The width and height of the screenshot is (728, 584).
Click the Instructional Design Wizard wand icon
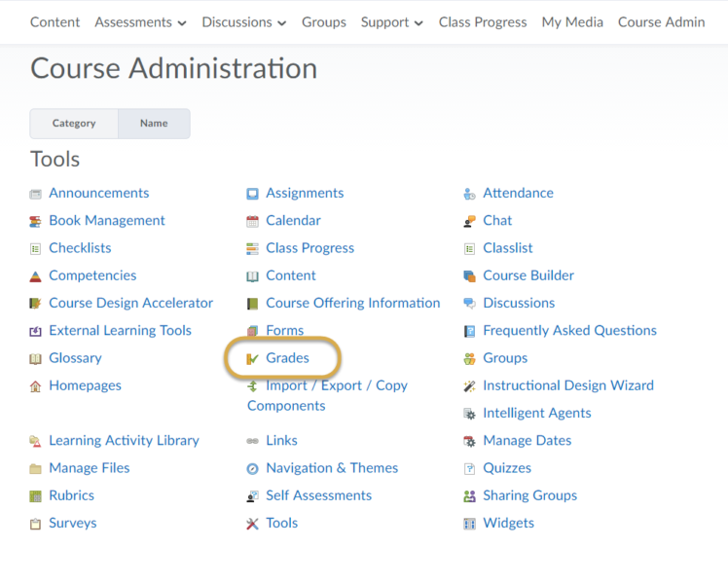coord(469,386)
